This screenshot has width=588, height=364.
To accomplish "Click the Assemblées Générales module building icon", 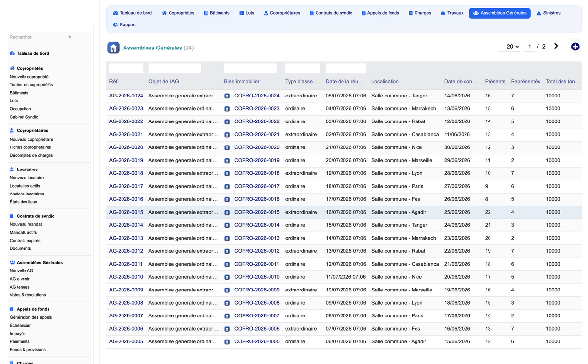I will point(113,48).
